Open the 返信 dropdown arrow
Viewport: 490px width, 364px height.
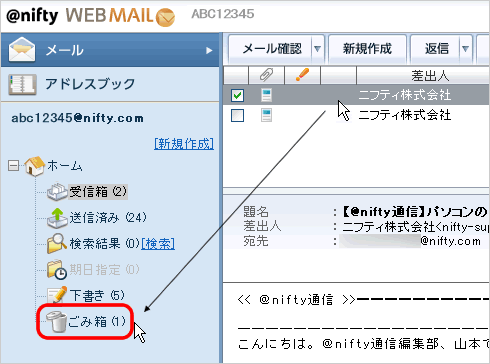[465, 49]
